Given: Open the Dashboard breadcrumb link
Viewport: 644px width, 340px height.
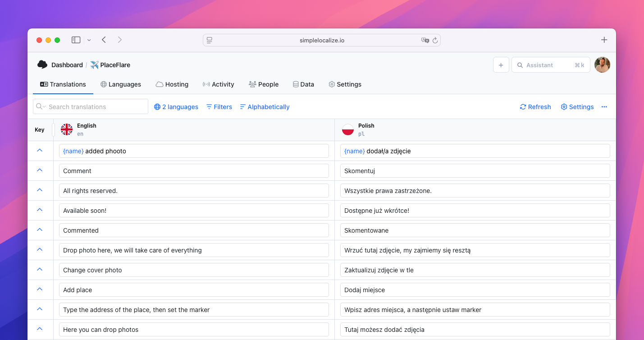Looking at the screenshot, I should [x=67, y=65].
